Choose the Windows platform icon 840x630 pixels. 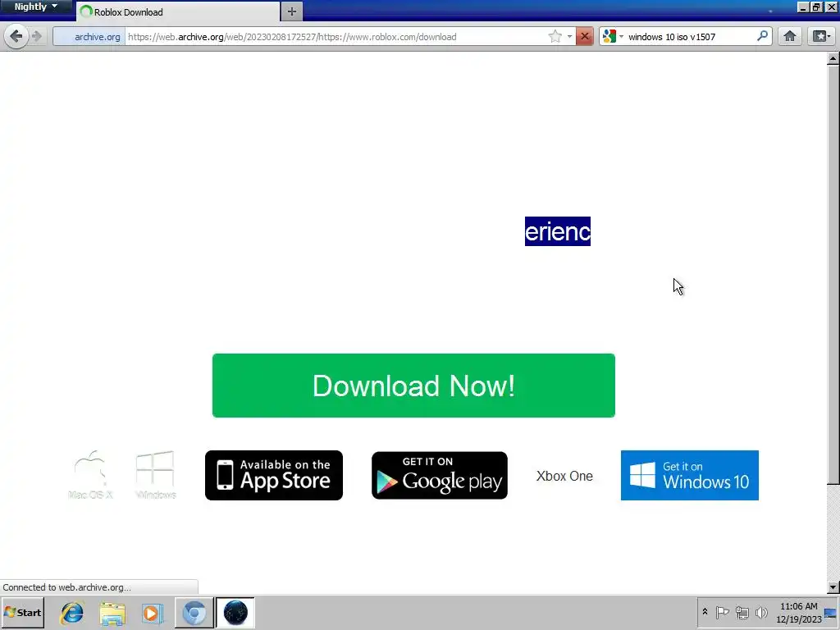155,475
